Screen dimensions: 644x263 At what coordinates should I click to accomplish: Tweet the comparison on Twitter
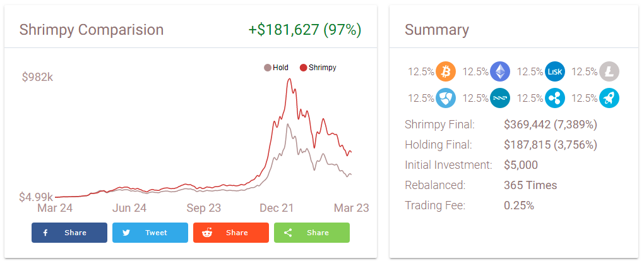point(150,233)
